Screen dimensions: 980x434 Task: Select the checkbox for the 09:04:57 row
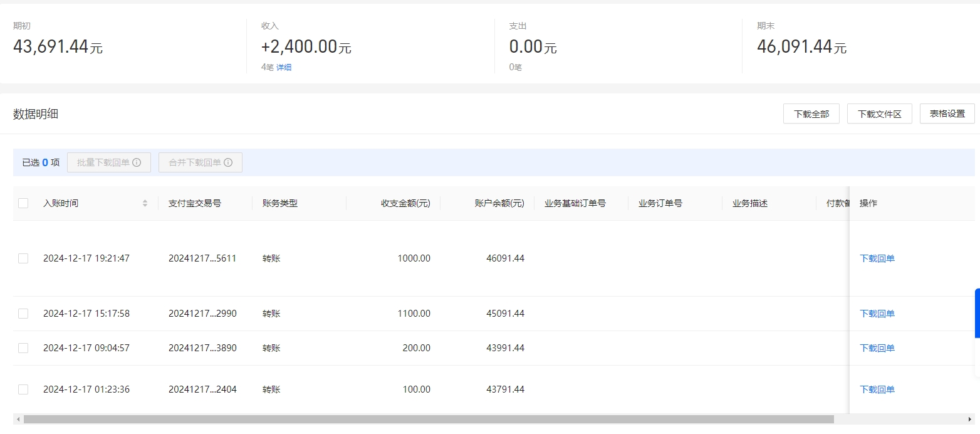click(23, 348)
